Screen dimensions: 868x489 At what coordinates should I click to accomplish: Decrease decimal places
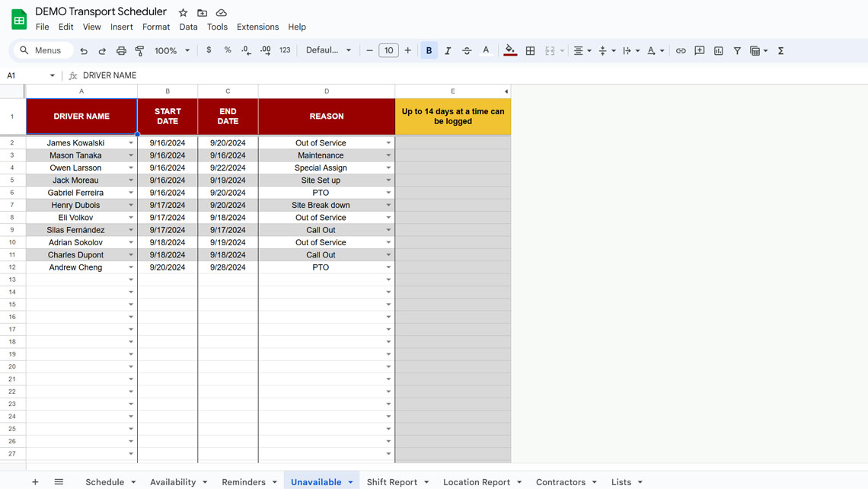247,50
